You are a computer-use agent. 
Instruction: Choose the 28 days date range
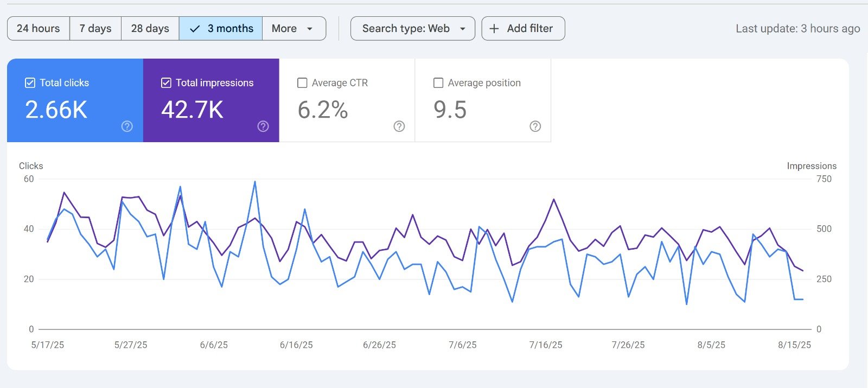click(150, 29)
